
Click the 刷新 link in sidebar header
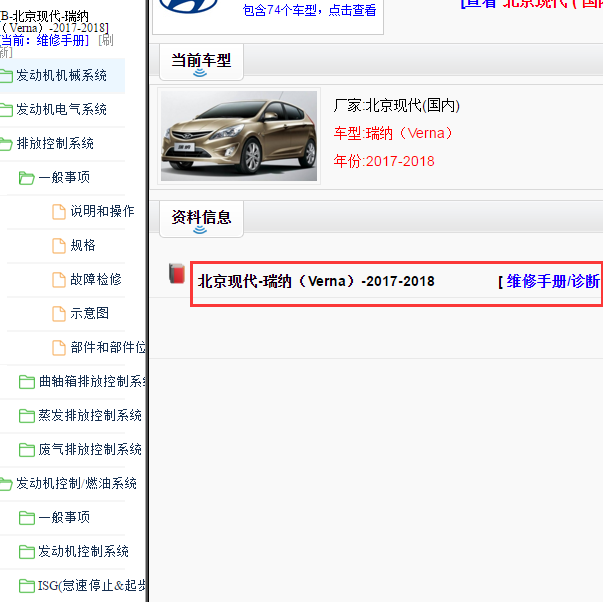coord(106,40)
